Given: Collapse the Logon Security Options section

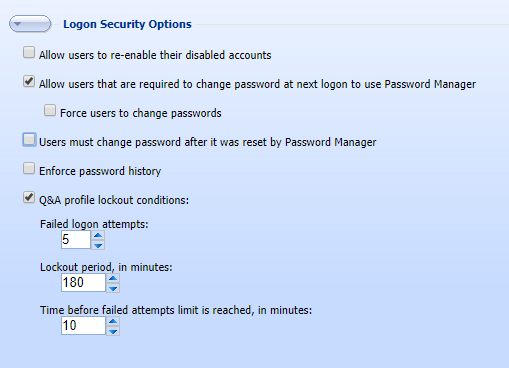Looking at the screenshot, I should (30, 24).
